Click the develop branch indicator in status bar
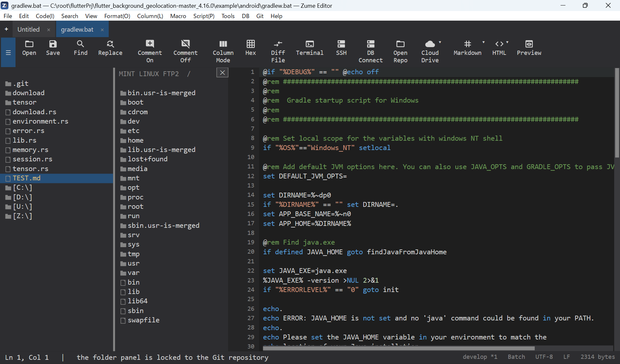Image resolution: width=620 pixels, height=364 pixels. [x=480, y=357]
